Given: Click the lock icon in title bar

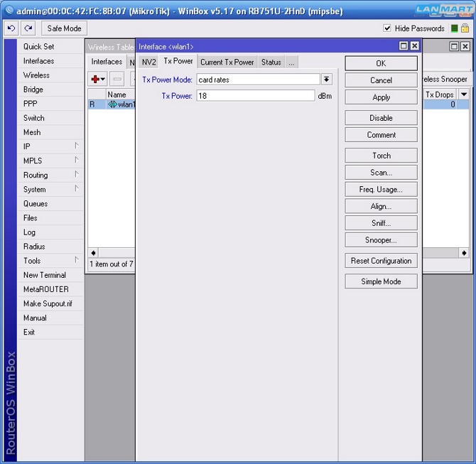Looking at the screenshot, I should click(x=466, y=28).
